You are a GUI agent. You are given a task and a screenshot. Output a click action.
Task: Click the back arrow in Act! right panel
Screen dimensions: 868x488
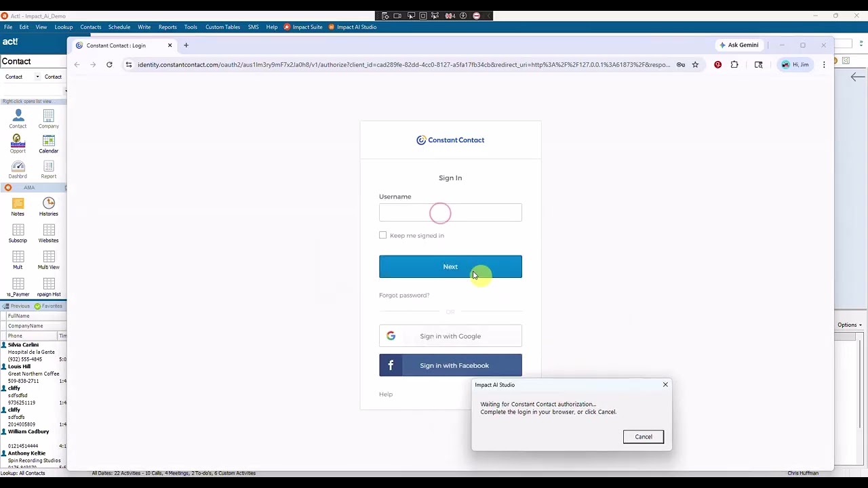tap(858, 77)
